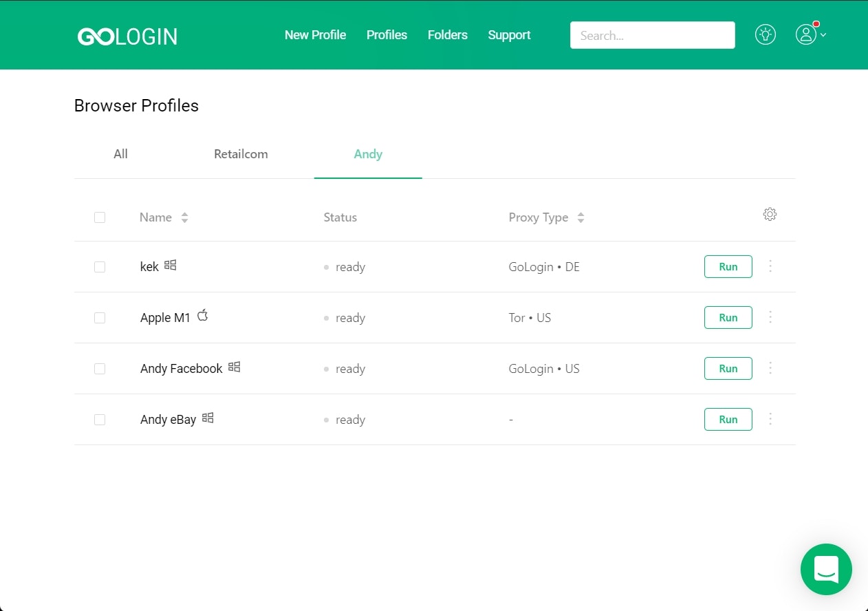This screenshot has width=868, height=611.
Task: Run the Andy Facebook profile
Action: tap(728, 368)
